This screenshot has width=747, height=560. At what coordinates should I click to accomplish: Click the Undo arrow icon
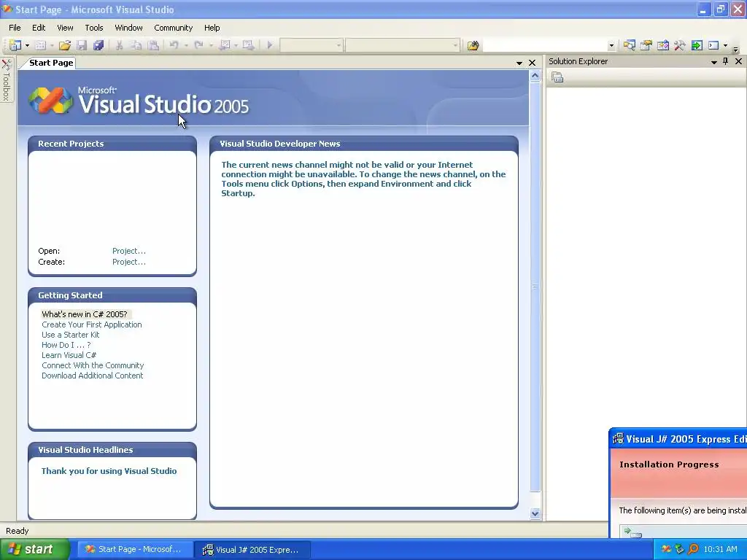(x=174, y=45)
